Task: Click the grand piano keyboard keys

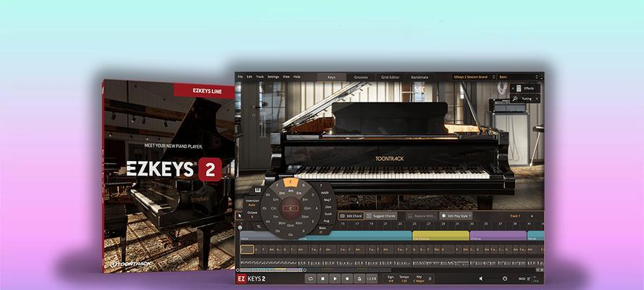Action: pos(391,173)
